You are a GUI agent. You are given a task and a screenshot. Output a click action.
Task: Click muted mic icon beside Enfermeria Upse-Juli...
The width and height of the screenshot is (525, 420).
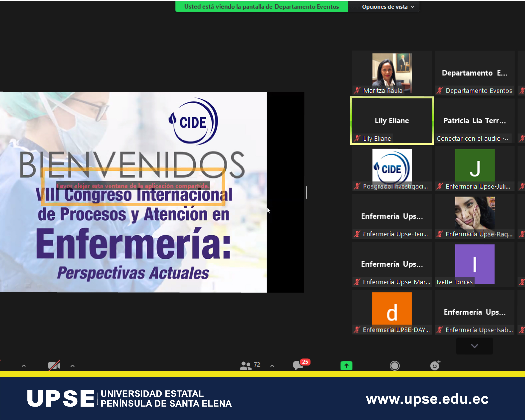[440, 186]
